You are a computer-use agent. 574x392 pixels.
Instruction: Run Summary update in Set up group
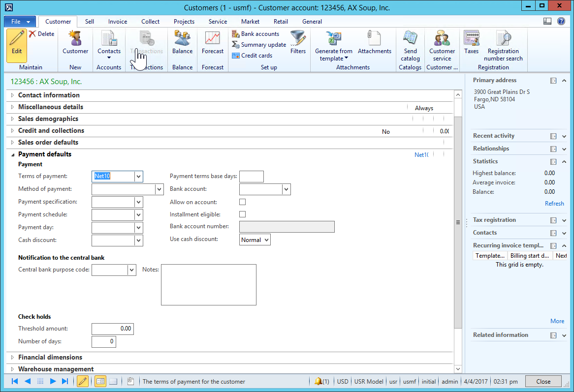pos(259,45)
